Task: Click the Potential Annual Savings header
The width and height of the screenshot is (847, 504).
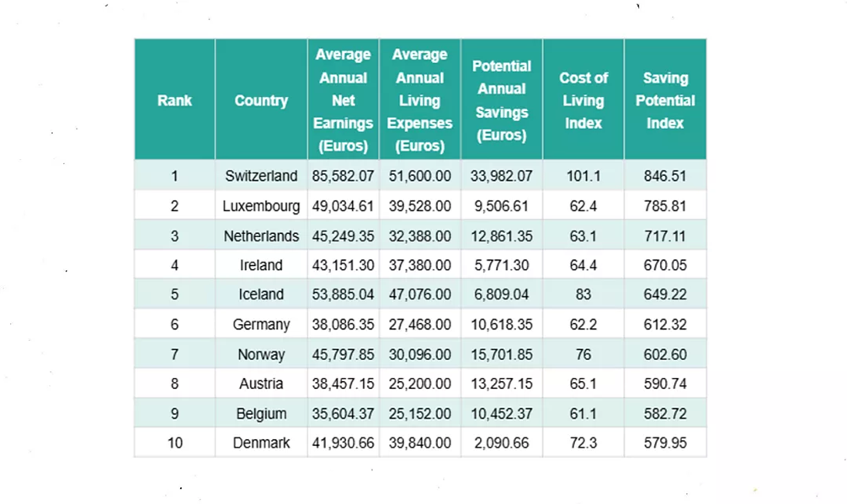Action: click(x=502, y=100)
